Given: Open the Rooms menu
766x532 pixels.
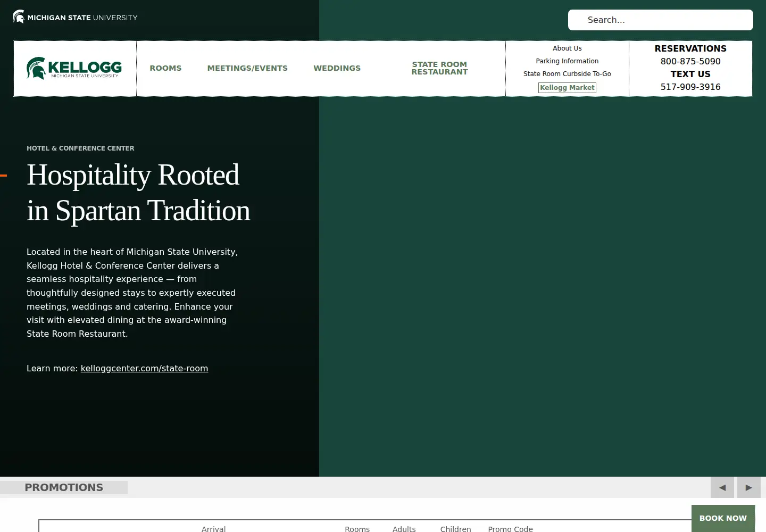Looking at the screenshot, I should 165,68.
